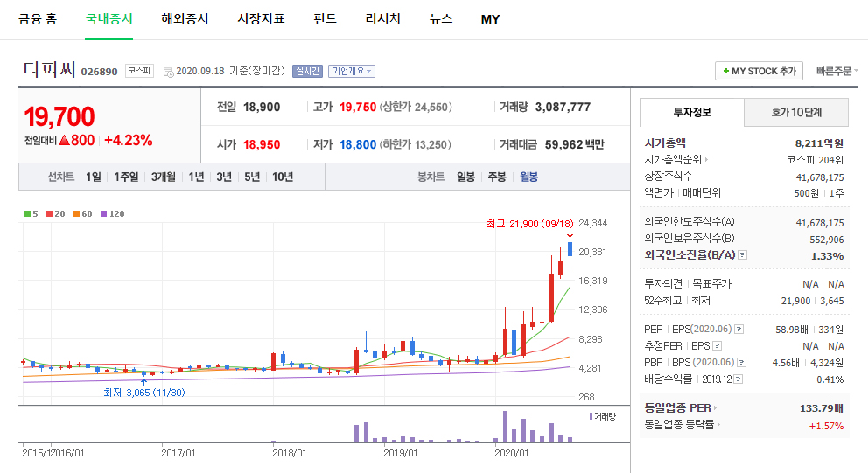This screenshot has height=473, width=868.
Task: Click the purple 120-day average legend
Action: pos(112,213)
